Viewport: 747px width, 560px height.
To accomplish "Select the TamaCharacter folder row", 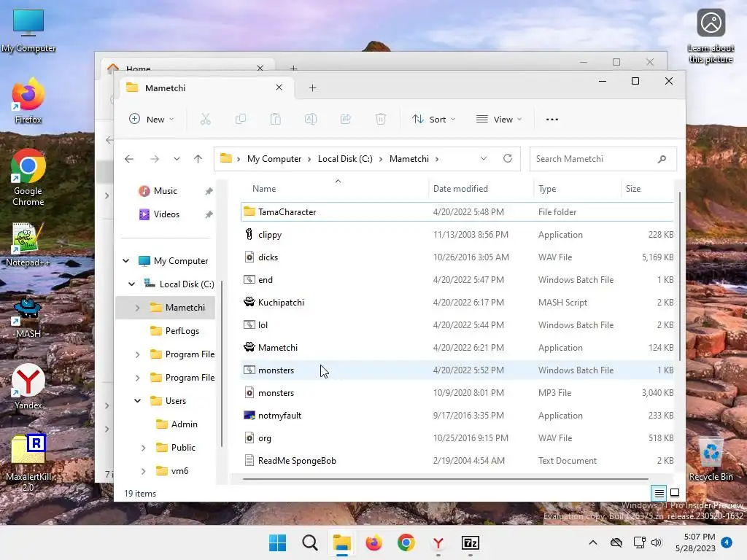I will click(x=457, y=212).
